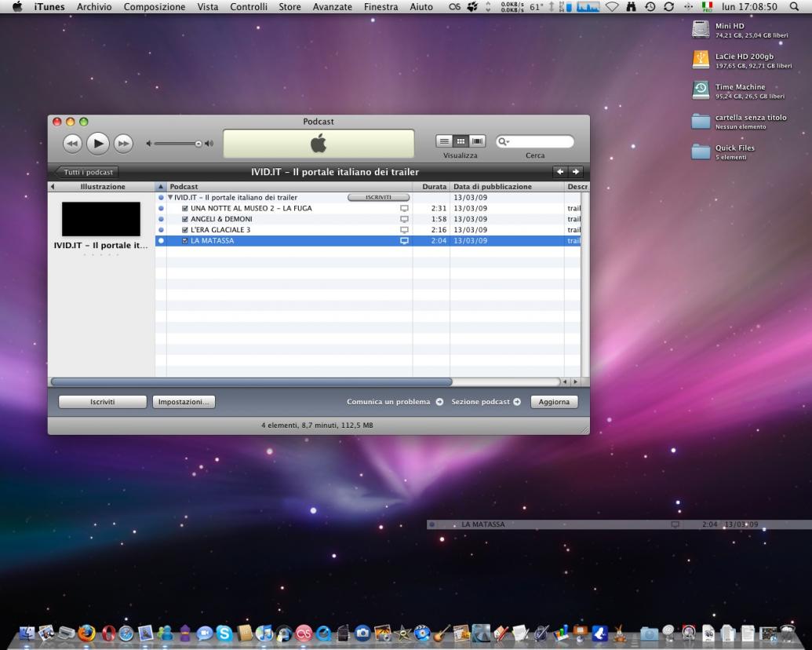Screen dimensions: 812x650
Task: Click the Aggiorna button
Action: (554, 402)
